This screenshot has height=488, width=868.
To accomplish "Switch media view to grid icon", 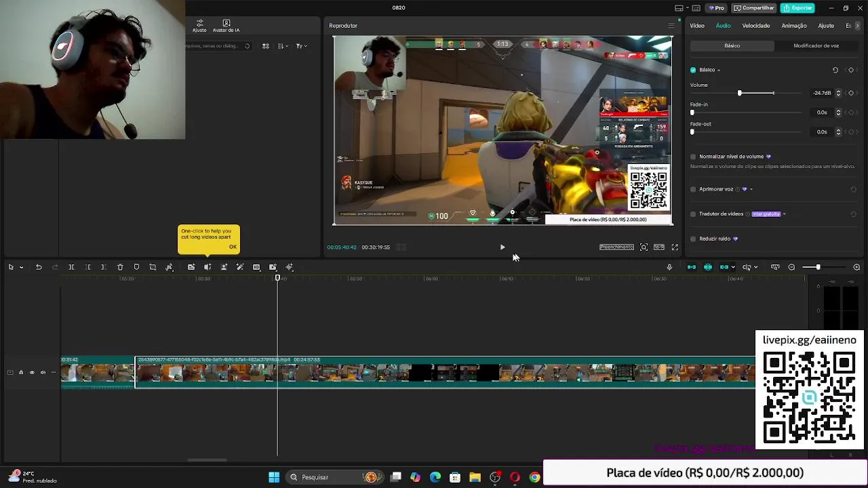I will coord(266,46).
